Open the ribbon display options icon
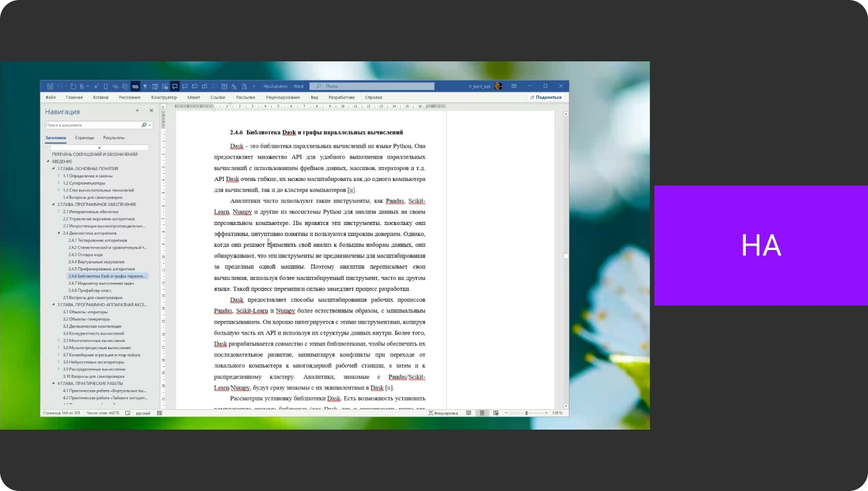Image resolution: width=868 pixels, height=491 pixels. 514,86
